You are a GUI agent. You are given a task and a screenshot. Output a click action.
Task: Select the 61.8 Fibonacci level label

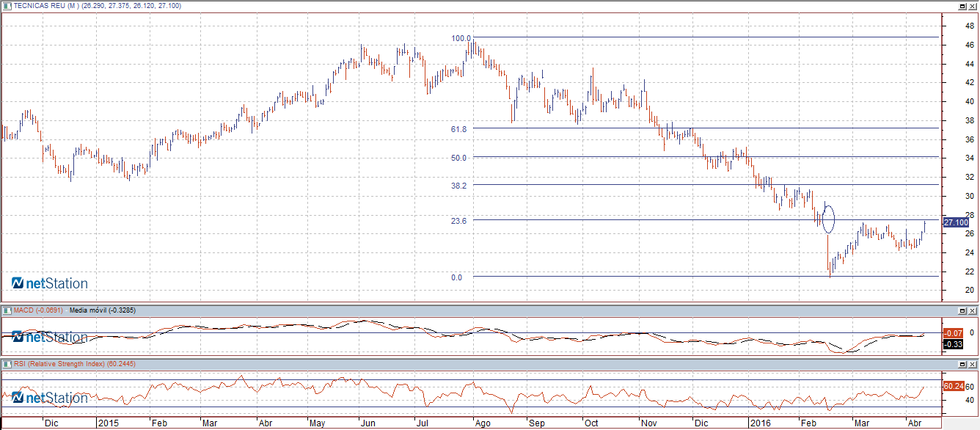coord(459,128)
